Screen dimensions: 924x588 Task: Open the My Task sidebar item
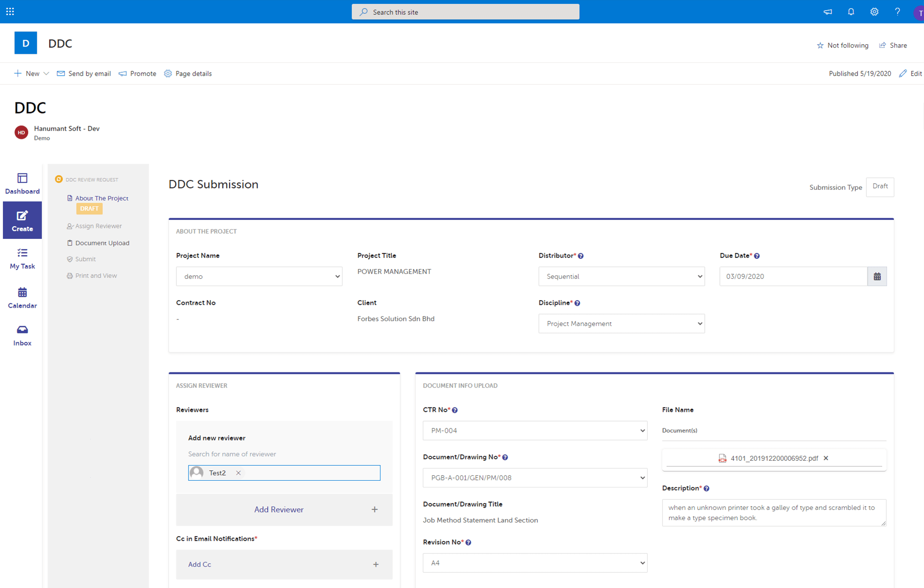click(22, 258)
